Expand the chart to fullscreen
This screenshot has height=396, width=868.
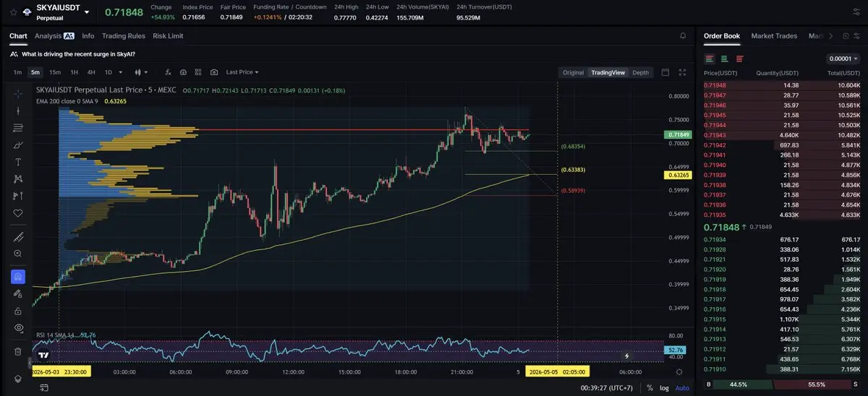point(681,72)
